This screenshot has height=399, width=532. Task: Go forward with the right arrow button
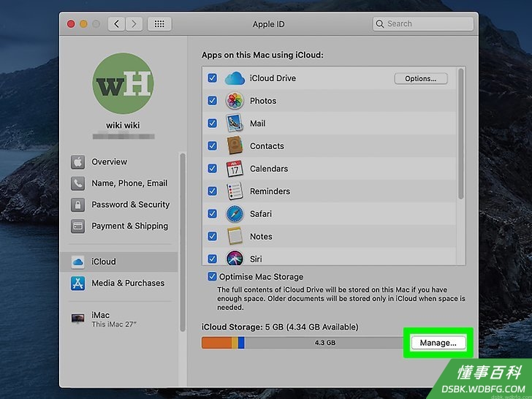coord(134,24)
